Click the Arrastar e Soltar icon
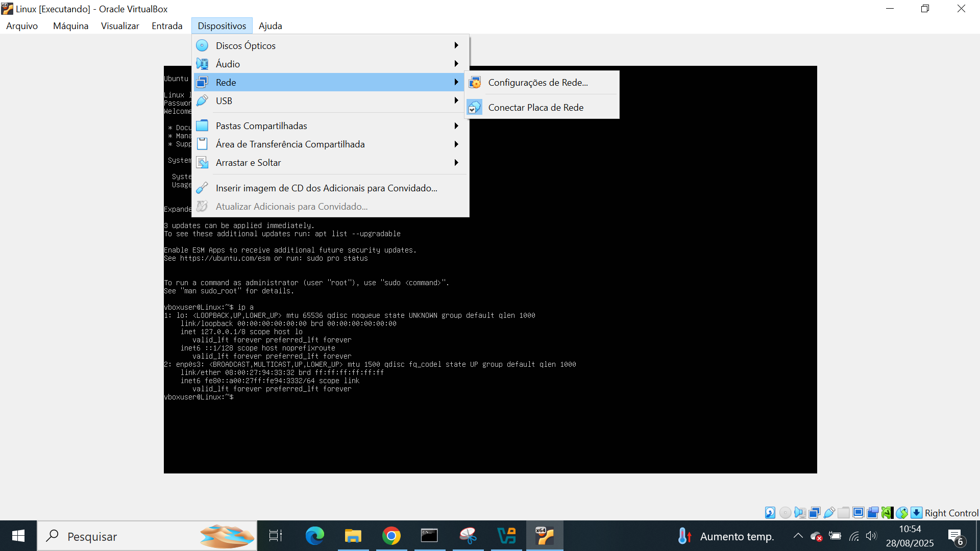 [202, 162]
